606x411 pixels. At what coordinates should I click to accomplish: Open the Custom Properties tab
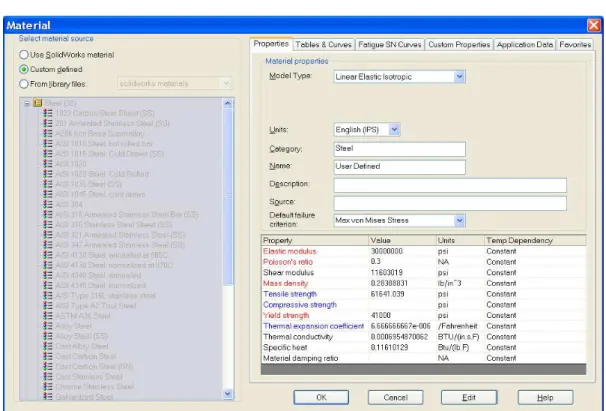pyautogui.click(x=459, y=45)
